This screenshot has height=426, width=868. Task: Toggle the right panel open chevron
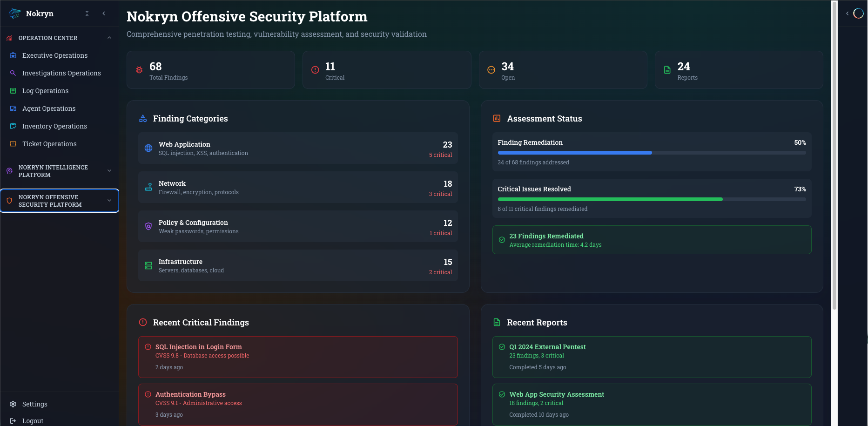[847, 14]
